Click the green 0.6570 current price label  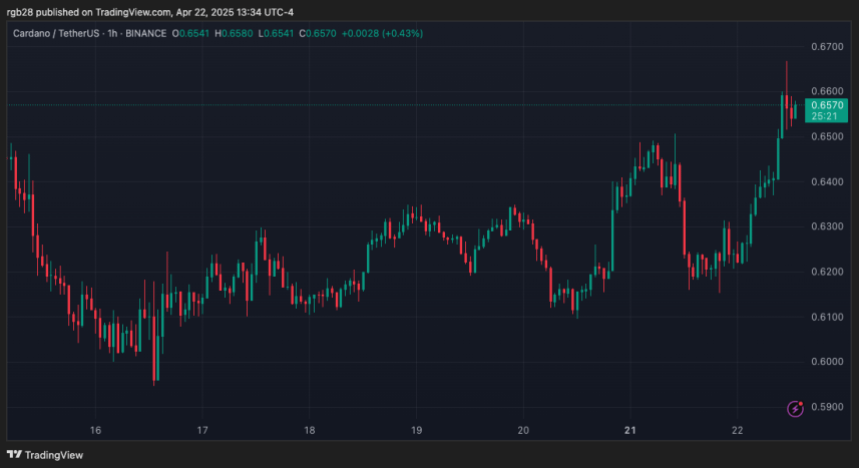pos(827,105)
